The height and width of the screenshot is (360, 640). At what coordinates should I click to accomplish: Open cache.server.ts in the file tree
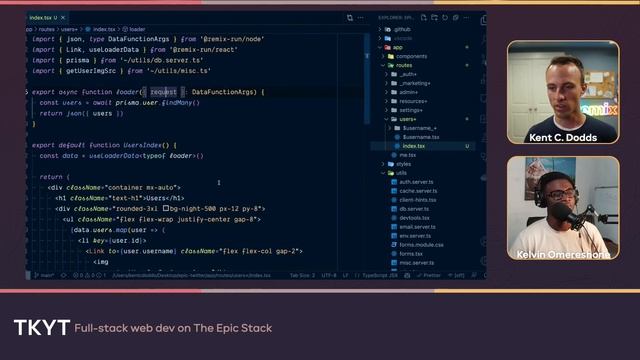coord(423,191)
